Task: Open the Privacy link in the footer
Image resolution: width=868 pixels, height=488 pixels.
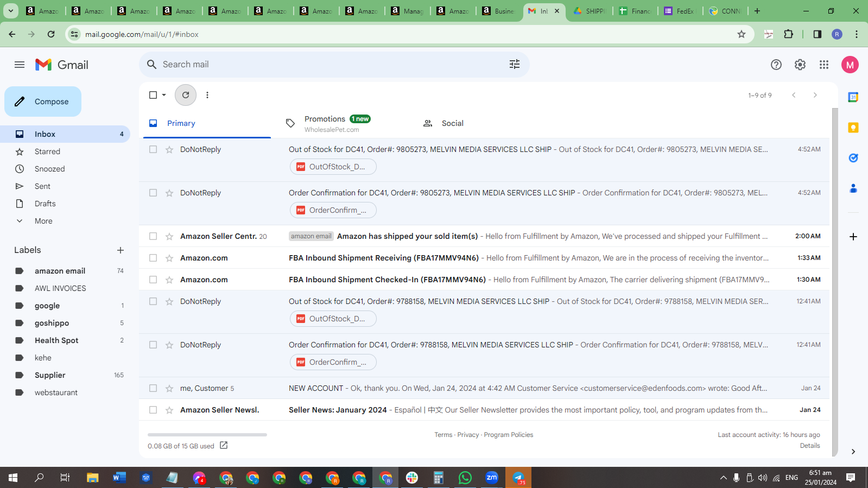Action: coord(468,435)
